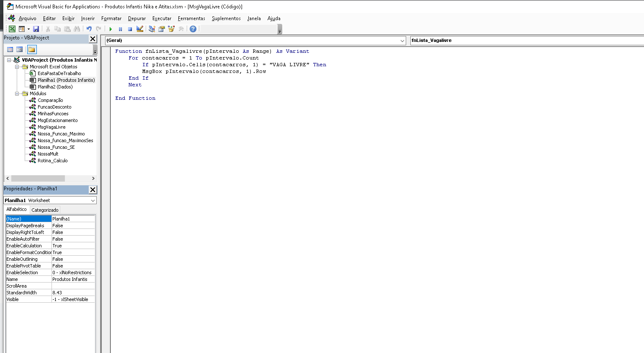Viewport: 644px width, 353px height.
Task: Undo the last action with the Undo icon
Action: pyautogui.click(x=89, y=29)
